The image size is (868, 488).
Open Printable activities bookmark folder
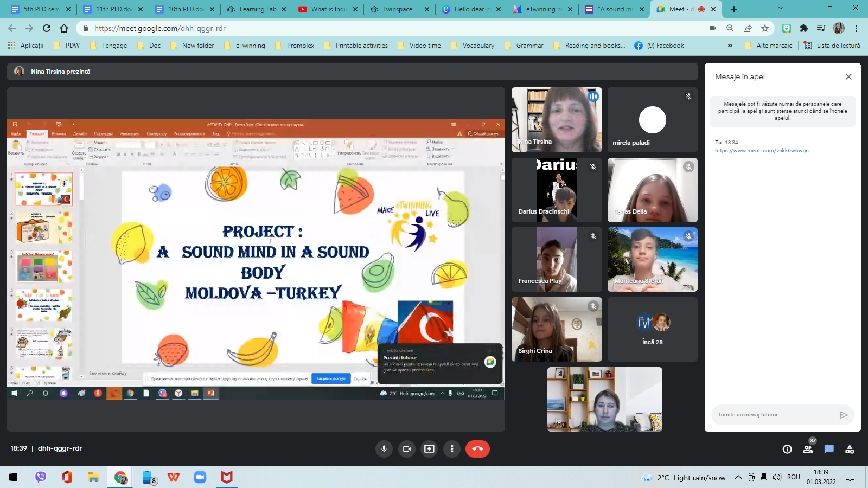[356, 46]
